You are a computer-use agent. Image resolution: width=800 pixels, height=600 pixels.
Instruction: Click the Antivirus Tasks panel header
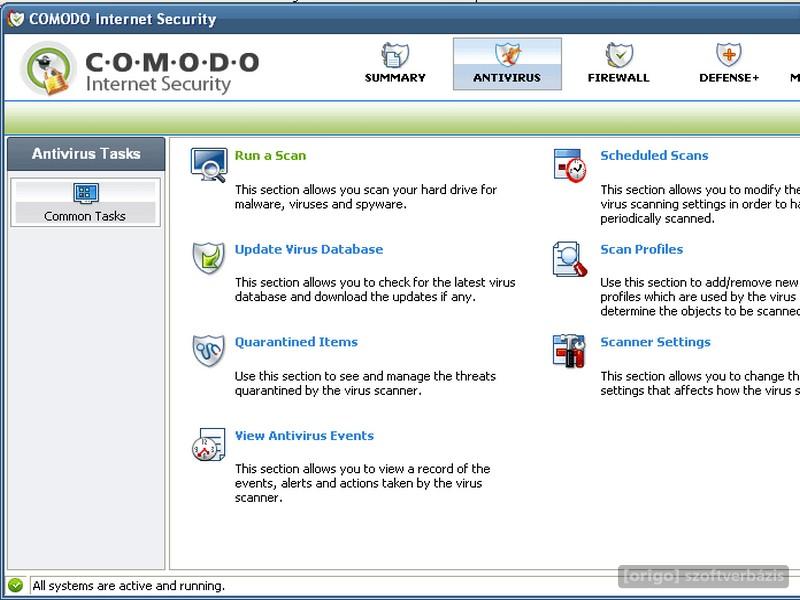tap(86, 154)
